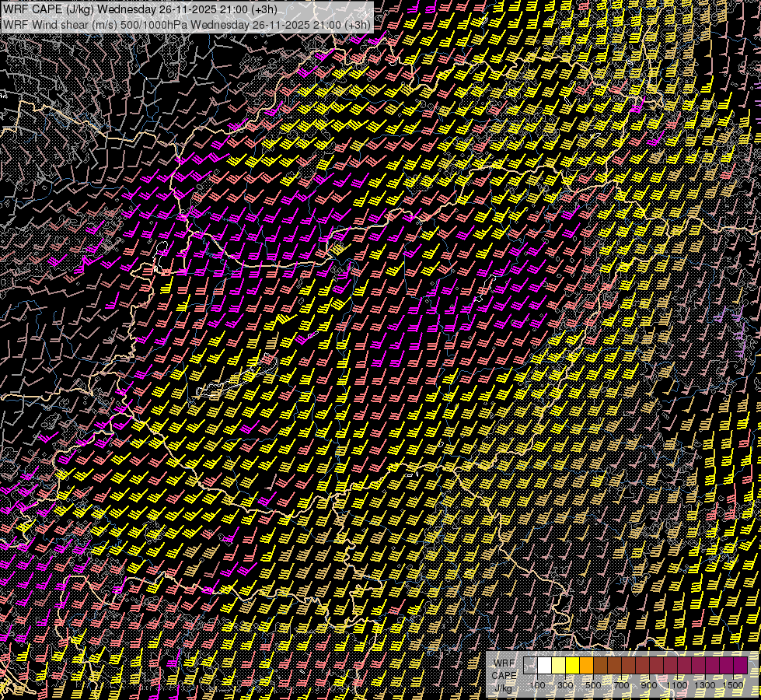
Task: Click the 1300 legend tick label
Action: coord(705,685)
